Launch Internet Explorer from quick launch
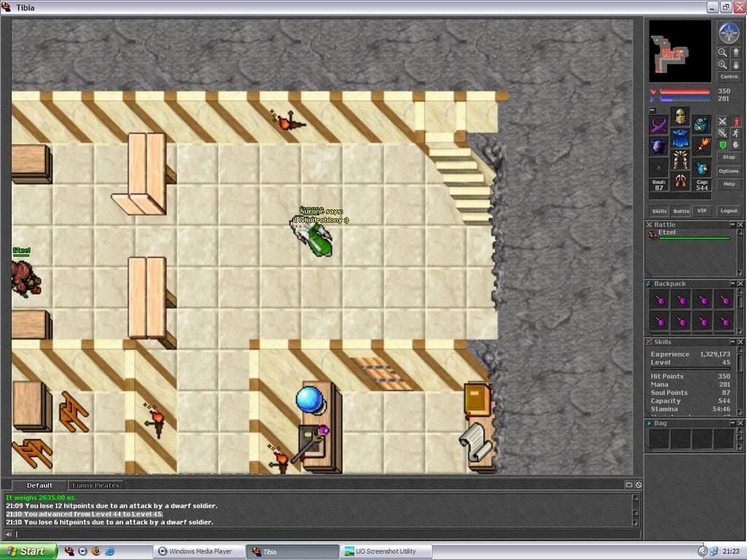Viewport: 747px width, 560px height. click(109, 551)
